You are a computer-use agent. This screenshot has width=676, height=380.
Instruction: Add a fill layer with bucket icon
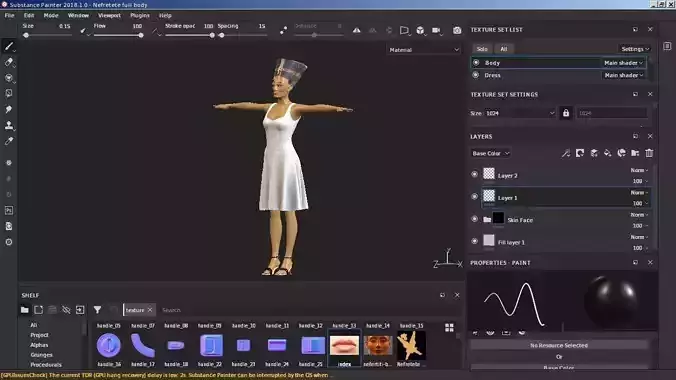click(607, 153)
